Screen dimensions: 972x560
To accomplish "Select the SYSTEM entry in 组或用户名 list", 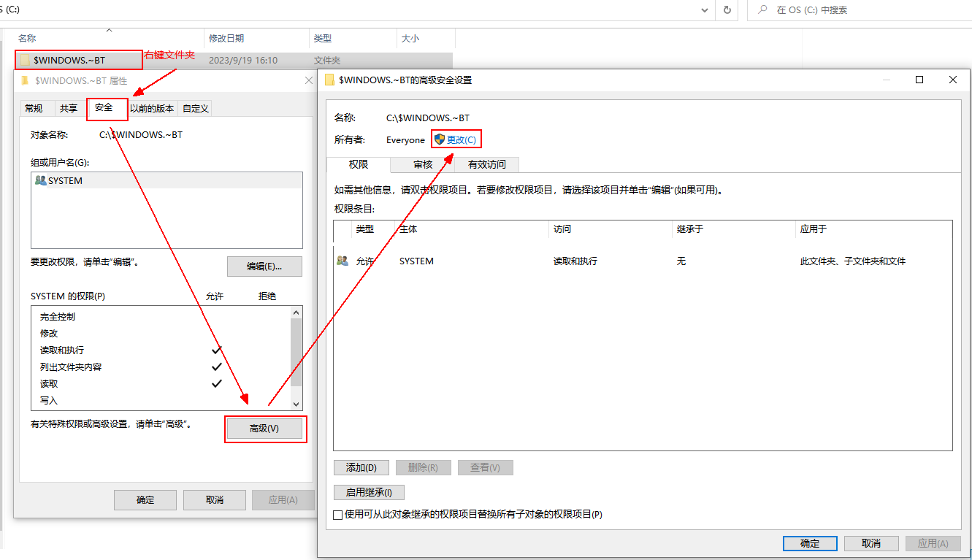I will (x=167, y=180).
